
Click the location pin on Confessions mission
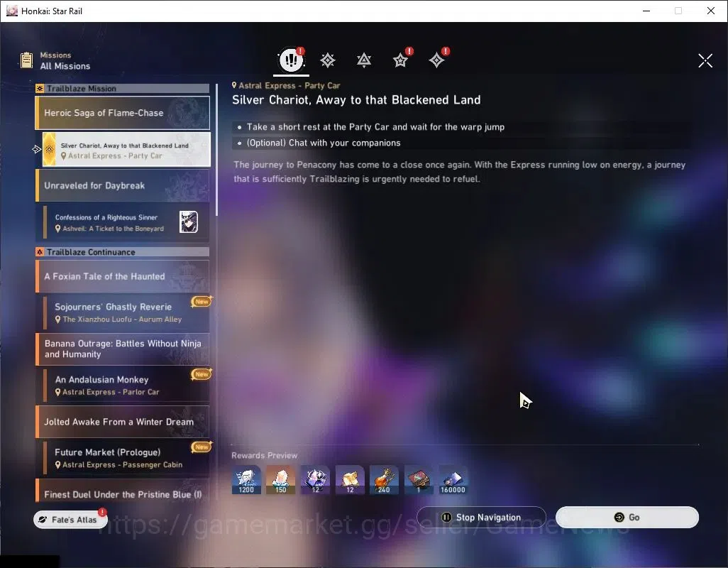click(x=58, y=229)
